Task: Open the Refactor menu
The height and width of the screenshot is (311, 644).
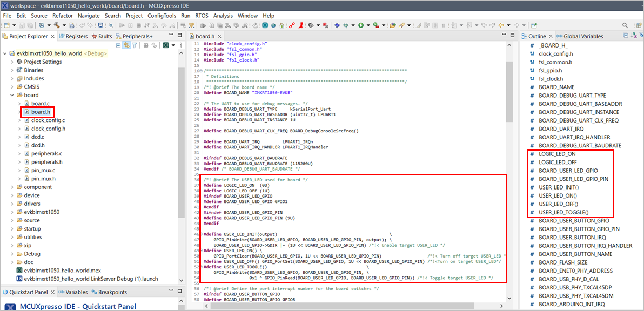Action: click(x=63, y=16)
